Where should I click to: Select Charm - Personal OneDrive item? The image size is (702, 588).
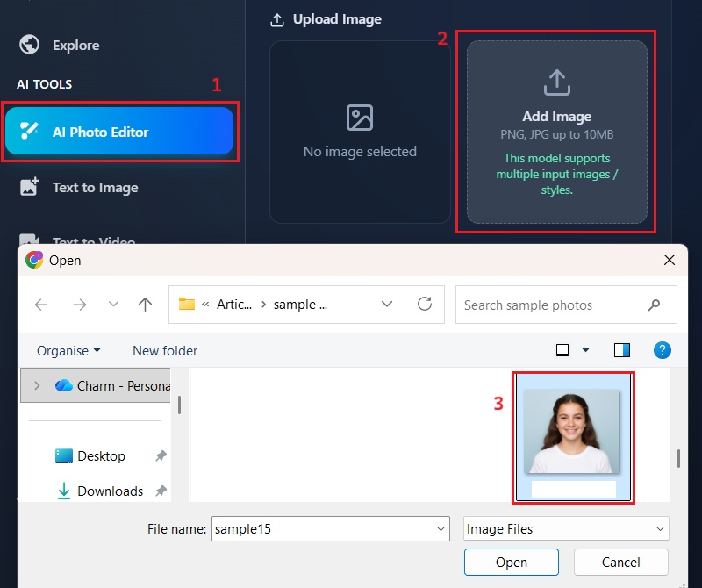tap(96, 385)
